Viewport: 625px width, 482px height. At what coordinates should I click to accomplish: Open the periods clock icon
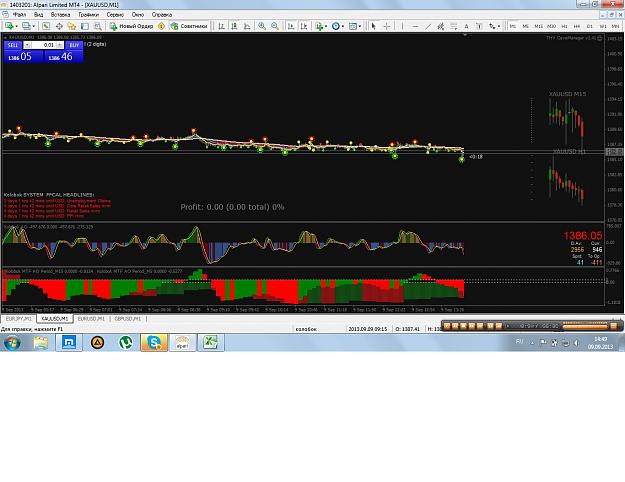tap(336, 26)
